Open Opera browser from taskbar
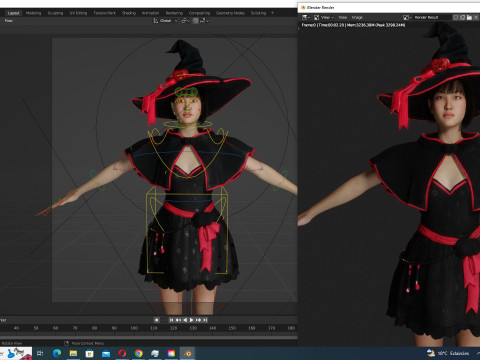Screen dimensions: 480x360 point(122,353)
